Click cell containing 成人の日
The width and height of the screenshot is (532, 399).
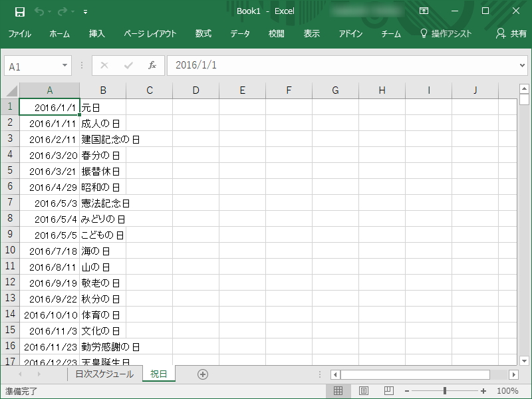103,123
